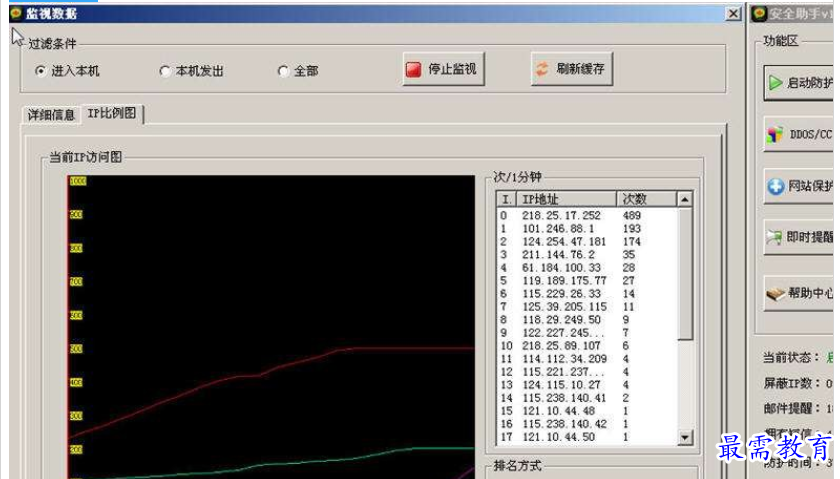Select row 125.39.205.115

pos(587,306)
